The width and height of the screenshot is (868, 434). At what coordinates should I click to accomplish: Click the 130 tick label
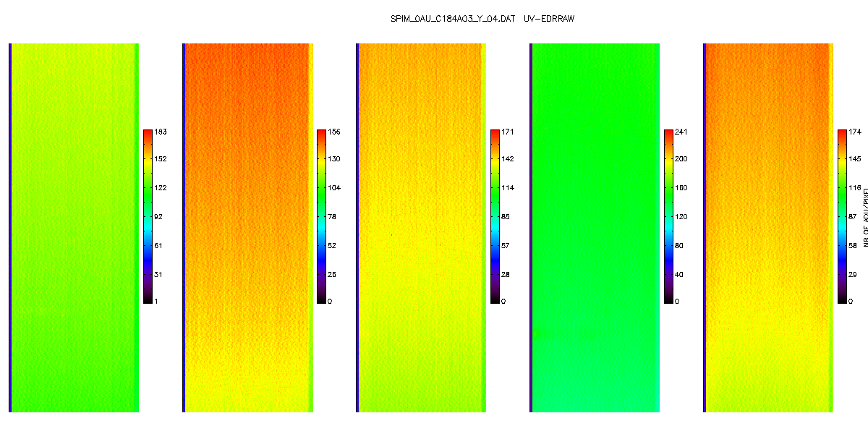coord(335,159)
